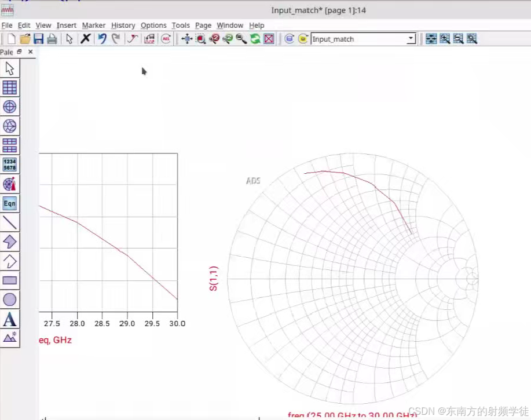Click the 30.0 x-axis tick label
531x420 pixels.
point(177,323)
